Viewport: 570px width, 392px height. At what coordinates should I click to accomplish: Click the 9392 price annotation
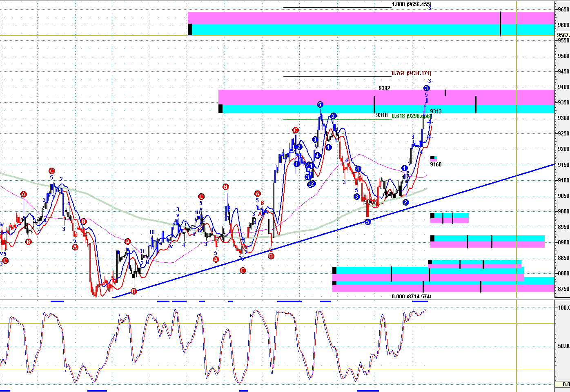pyautogui.click(x=384, y=88)
